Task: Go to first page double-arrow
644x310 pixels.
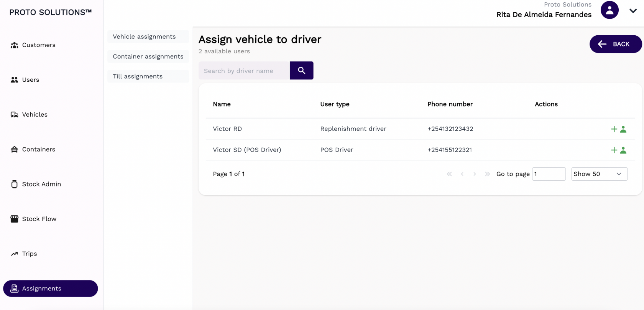Action: (x=449, y=174)
